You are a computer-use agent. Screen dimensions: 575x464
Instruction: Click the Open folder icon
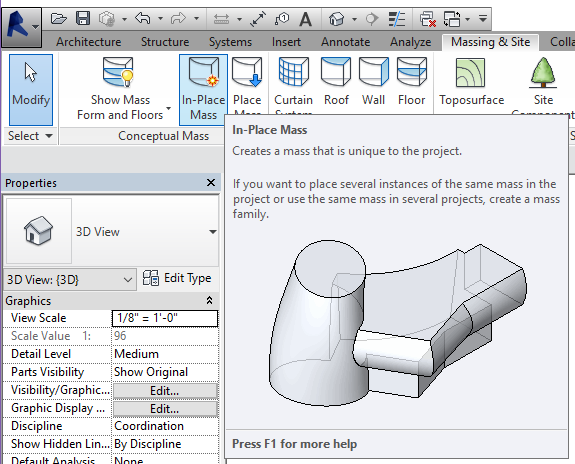59,18
